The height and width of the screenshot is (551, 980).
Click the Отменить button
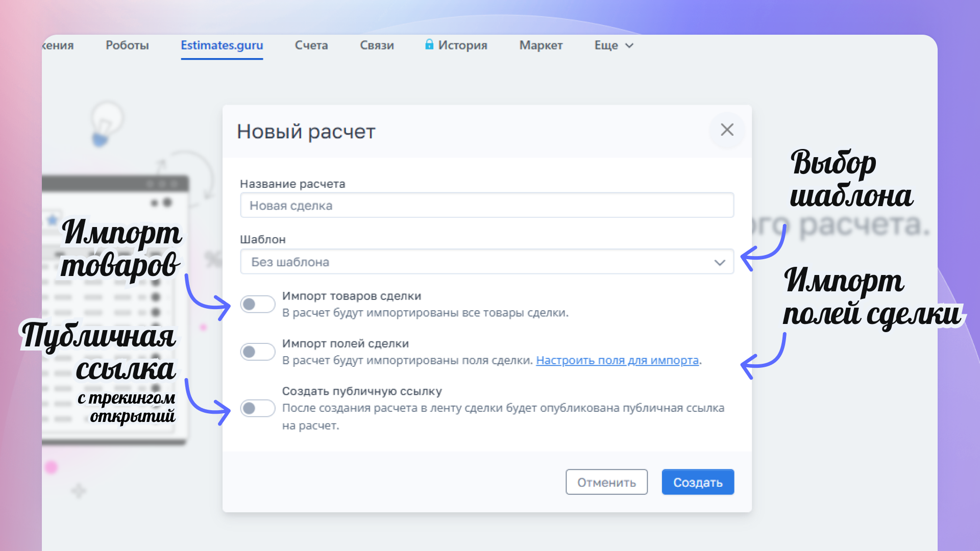pos(606,482)
